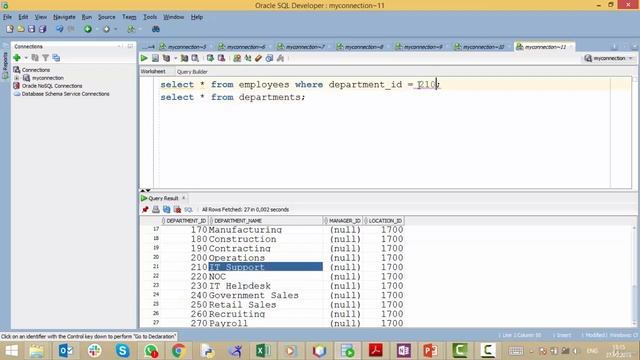Select the Government Sales cell
The image size is (640, 360).
[266, 295]
